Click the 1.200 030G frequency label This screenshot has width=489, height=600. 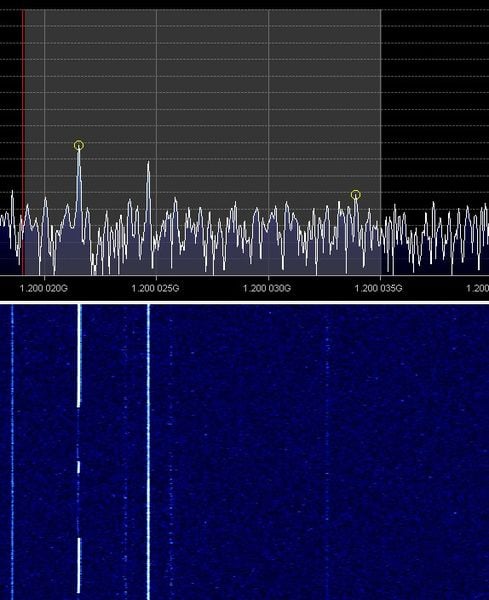(x=267, y=288)
